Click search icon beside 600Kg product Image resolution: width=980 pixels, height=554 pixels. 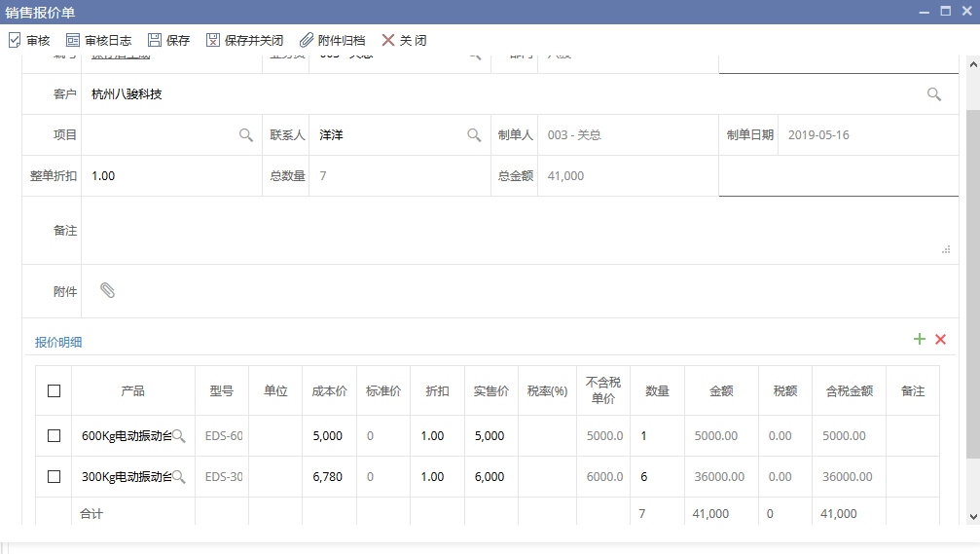pyautogui.click(x=179, y=436)
